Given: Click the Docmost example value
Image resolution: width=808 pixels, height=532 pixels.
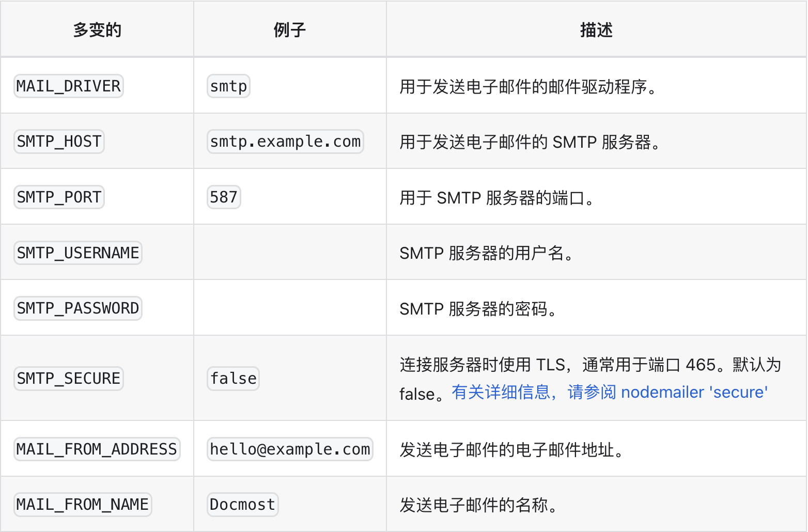Looking at the screenshot, I should coord(242,504).
